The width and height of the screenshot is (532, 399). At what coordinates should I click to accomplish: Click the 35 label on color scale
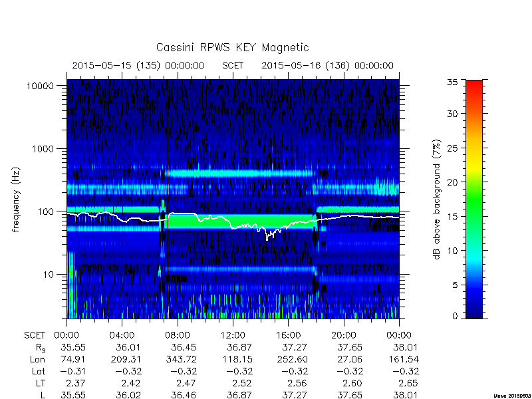[452, 82]
